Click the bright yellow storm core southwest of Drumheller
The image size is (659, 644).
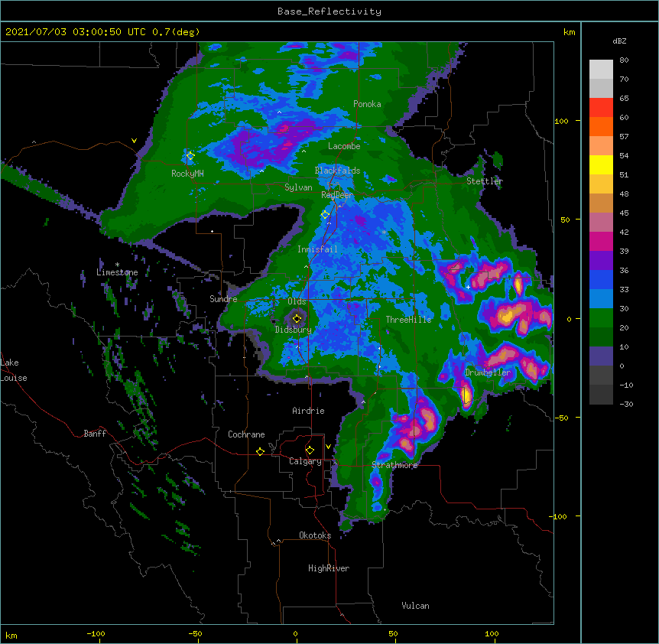pos(466,395)
